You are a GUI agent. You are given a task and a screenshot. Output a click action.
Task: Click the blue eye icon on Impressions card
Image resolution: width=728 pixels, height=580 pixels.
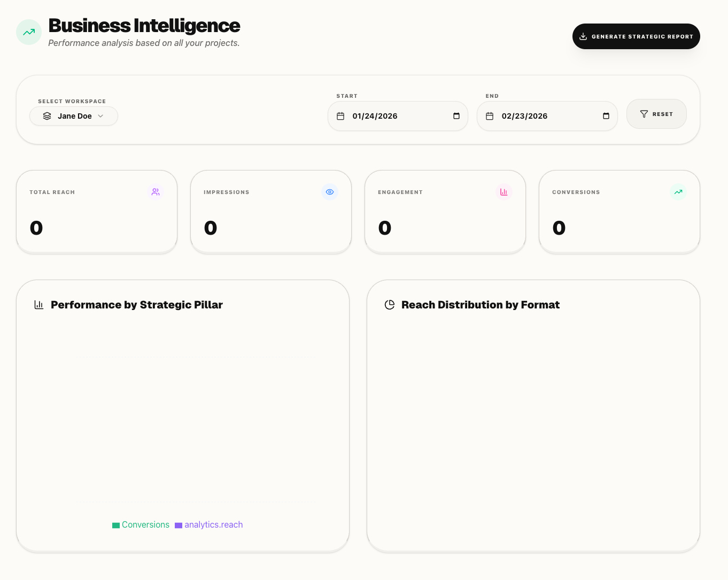pyautogui.click(x=330, y=192)
